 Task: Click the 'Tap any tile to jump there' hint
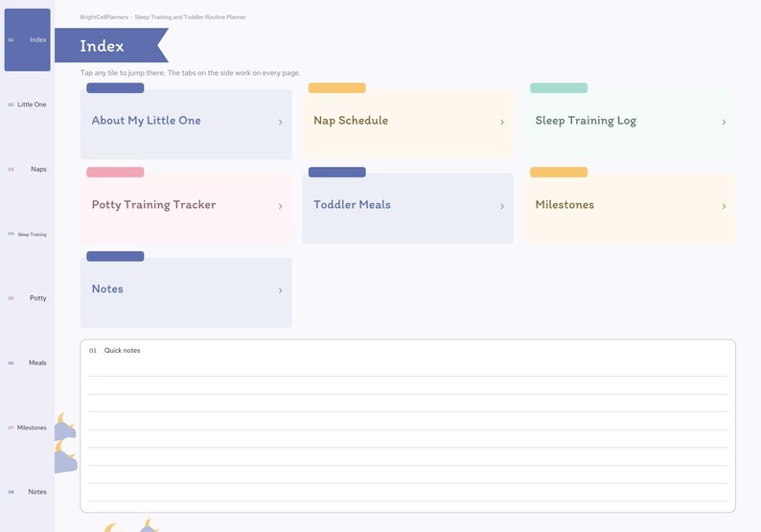190,73
